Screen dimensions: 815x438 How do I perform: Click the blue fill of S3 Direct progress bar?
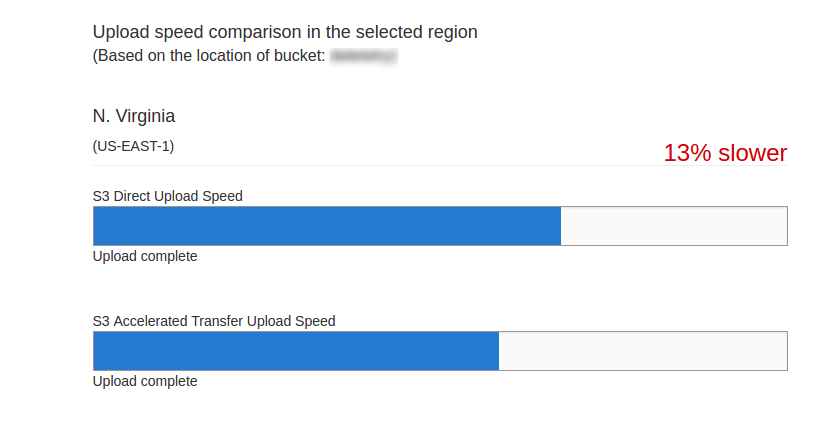[326, 226]
